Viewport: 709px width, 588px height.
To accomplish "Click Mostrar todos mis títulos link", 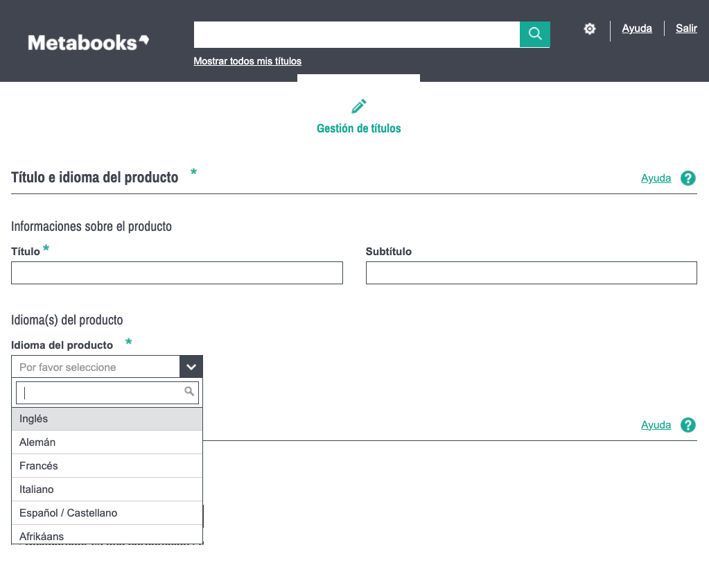I will click(247, 61).
